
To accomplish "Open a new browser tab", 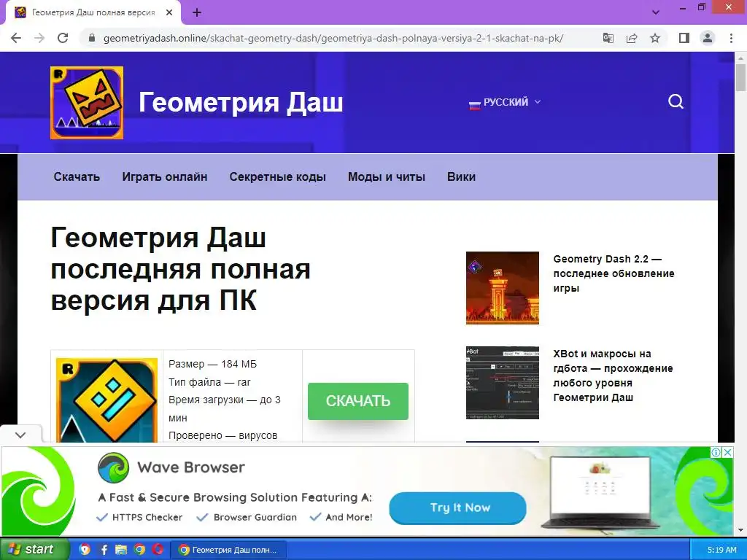I will tap(197, 13).
